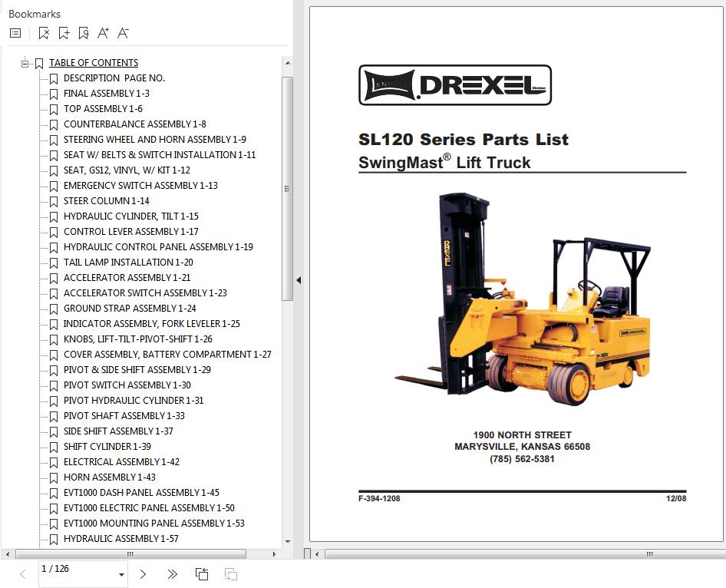
Task: Click the find current bookmark icon
Action: (84, 33)
